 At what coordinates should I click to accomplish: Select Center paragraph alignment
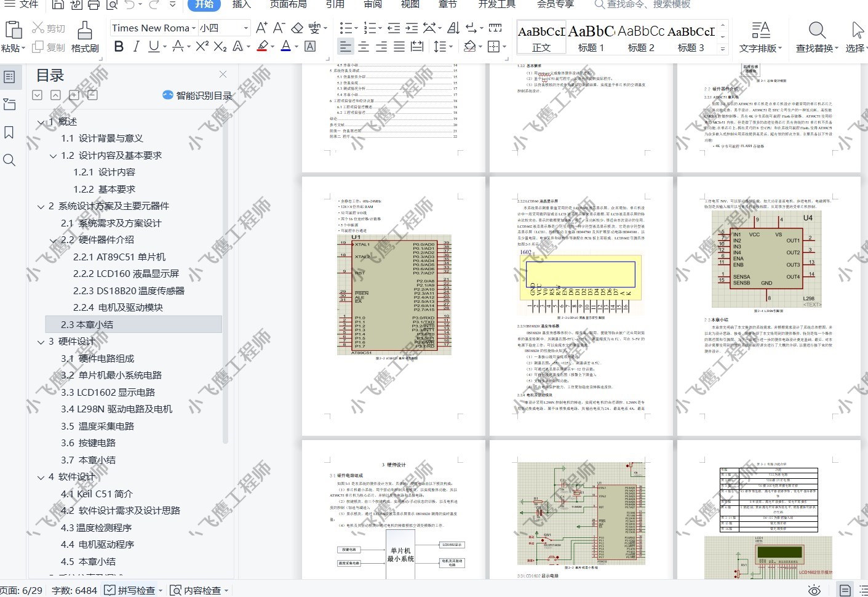point(364,46)
